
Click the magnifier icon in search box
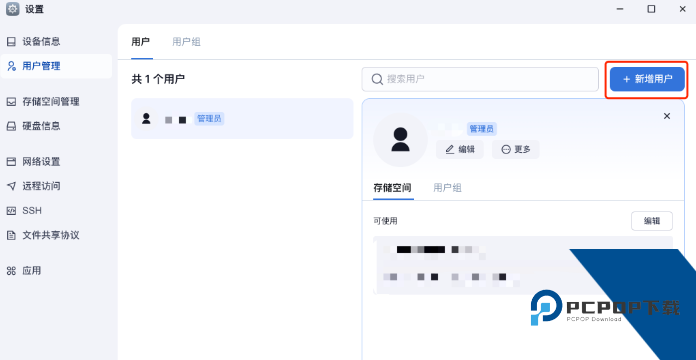377,79
